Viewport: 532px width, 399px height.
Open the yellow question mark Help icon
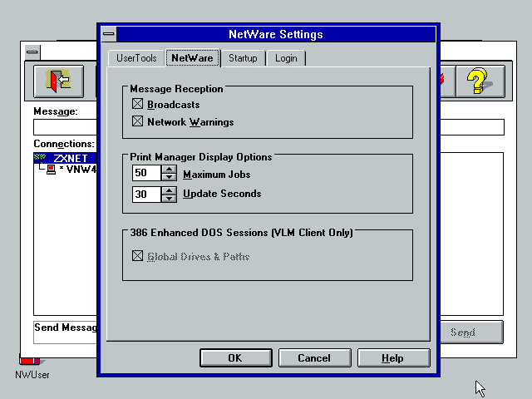[x=480, y=81]
